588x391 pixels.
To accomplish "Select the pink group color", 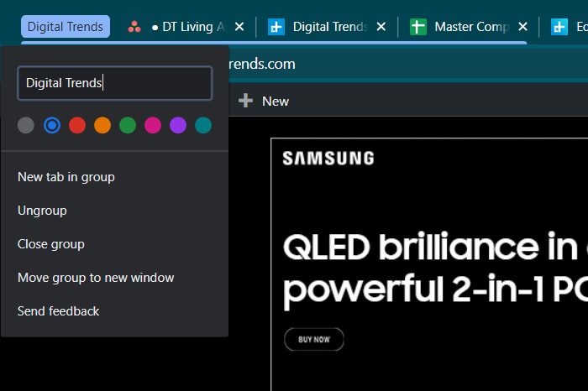I will tap(153, 125).
